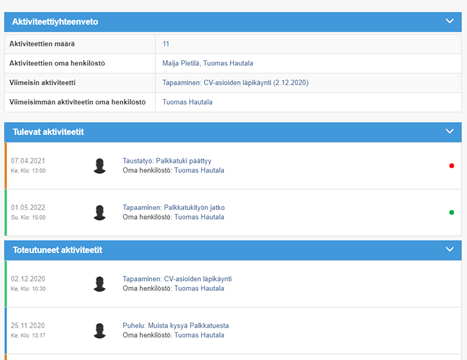Select the Aktiviteettiyhteenveto header title
Screen dimensions: 467x360
coord(55,22)
